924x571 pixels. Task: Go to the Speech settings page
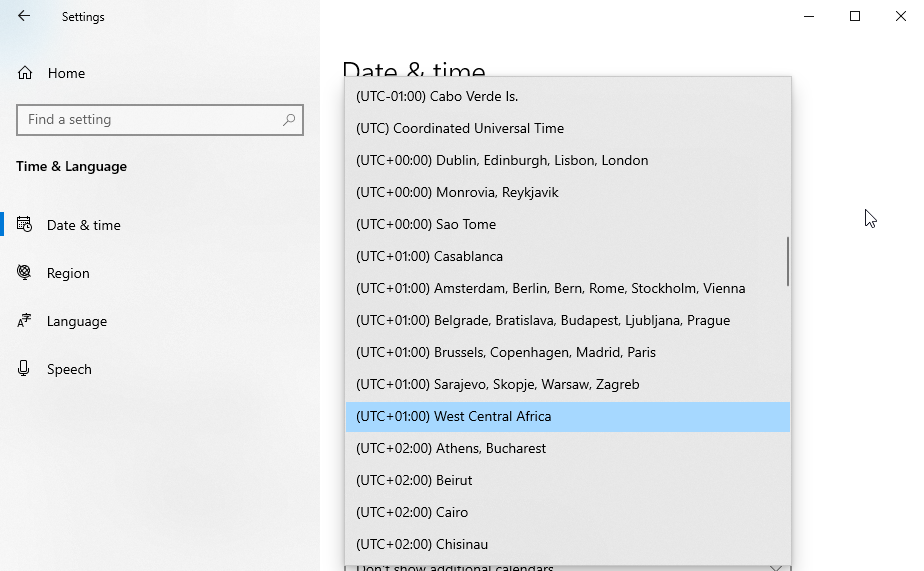(69, 369)
